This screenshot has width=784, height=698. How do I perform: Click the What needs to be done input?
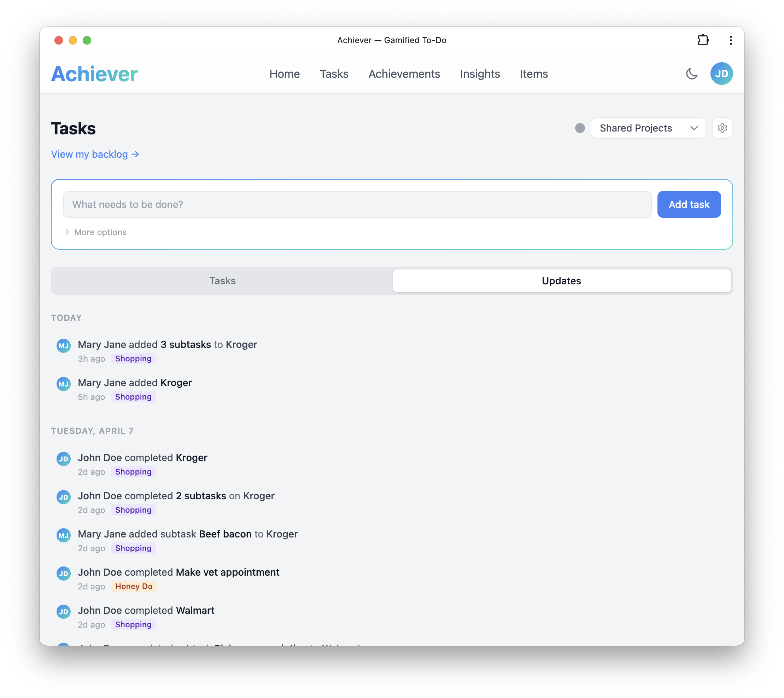(356, 204)
